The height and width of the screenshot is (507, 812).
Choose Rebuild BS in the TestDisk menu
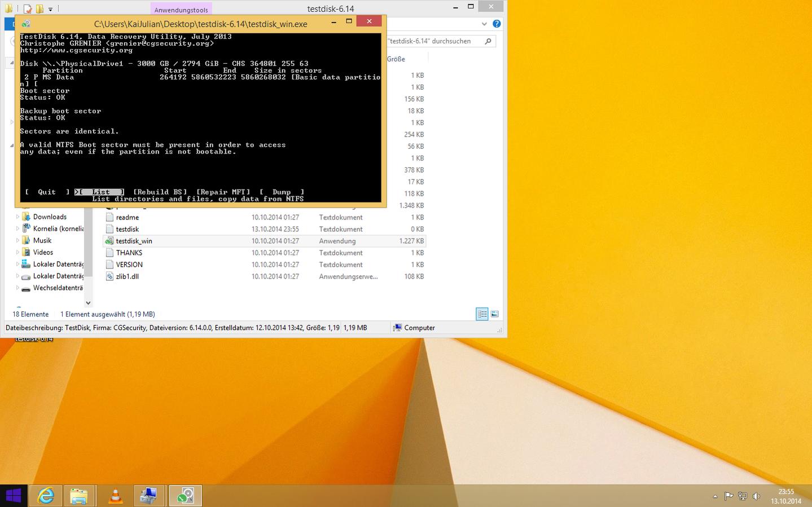160,192
